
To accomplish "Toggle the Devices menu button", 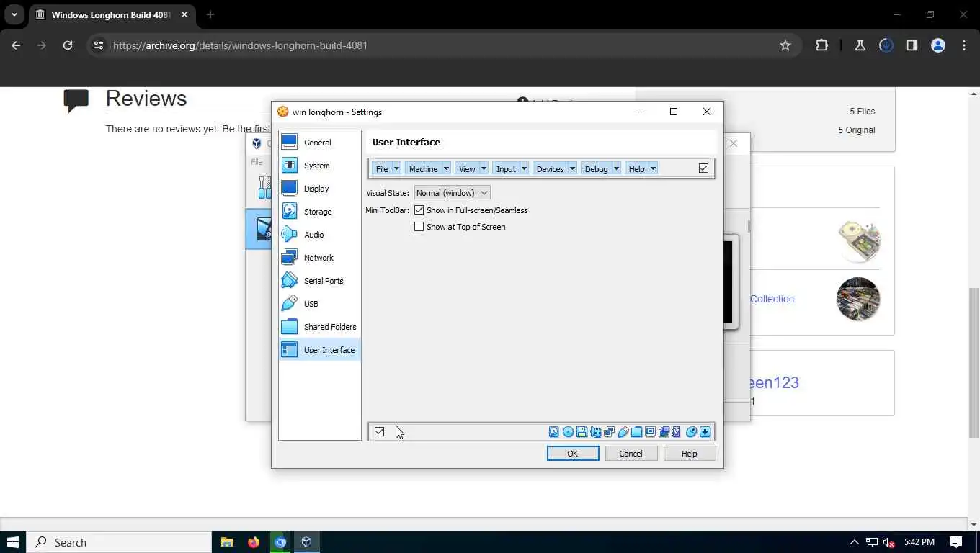I will pyautogui.click(x=550, y=168).
